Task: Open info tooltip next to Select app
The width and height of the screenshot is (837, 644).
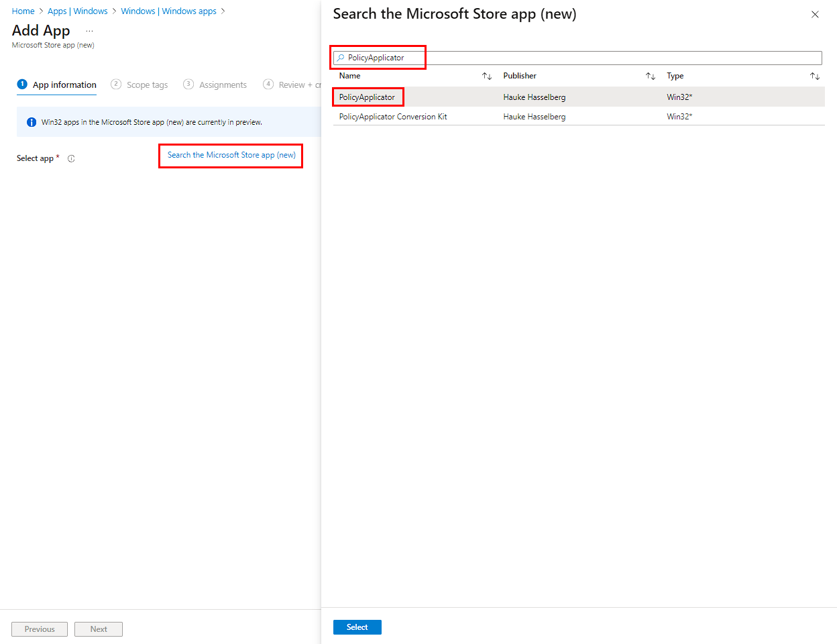Action: tap(71, 159)
